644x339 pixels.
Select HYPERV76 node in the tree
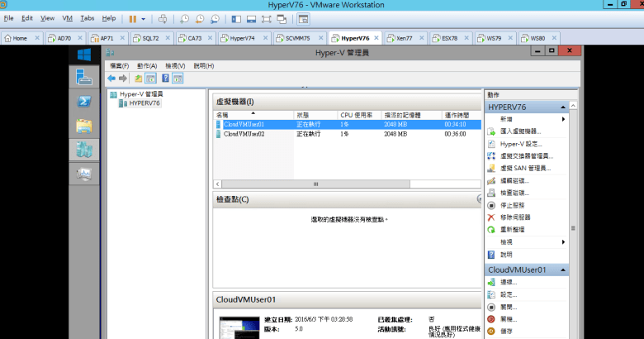click(144, 103)
